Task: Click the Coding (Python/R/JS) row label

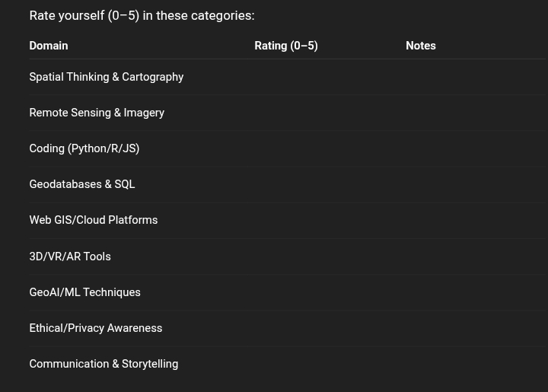Action: [x=84, y=148]
